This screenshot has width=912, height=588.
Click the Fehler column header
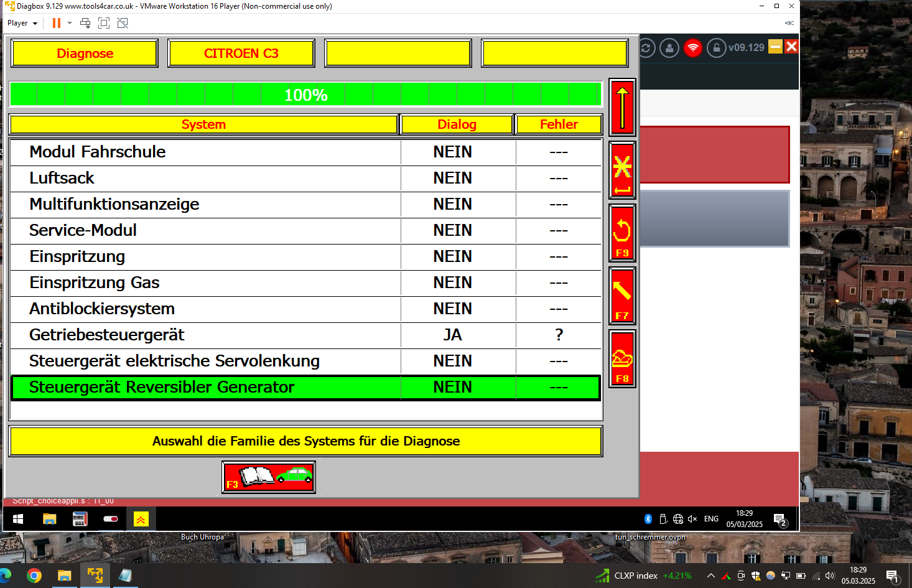click(x=559, y=124)
